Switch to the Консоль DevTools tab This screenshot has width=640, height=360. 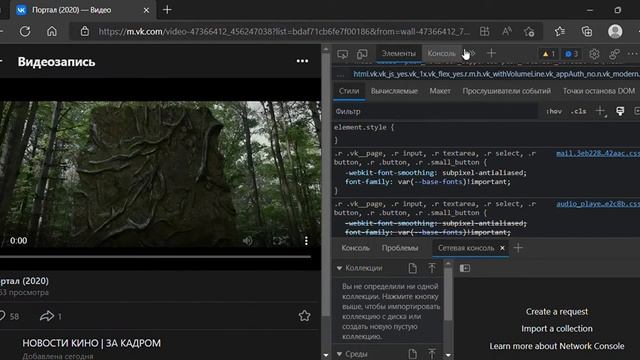tap(441, 53)
